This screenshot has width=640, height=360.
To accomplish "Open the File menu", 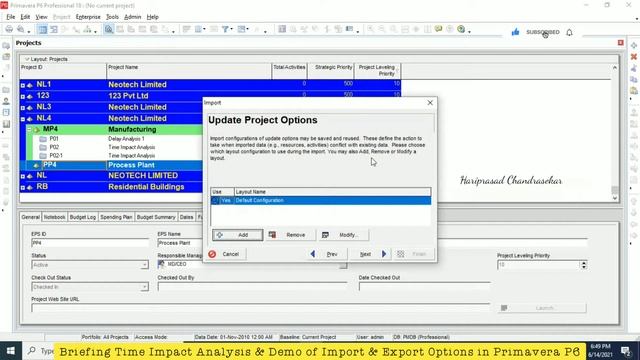I will [11, 17].
